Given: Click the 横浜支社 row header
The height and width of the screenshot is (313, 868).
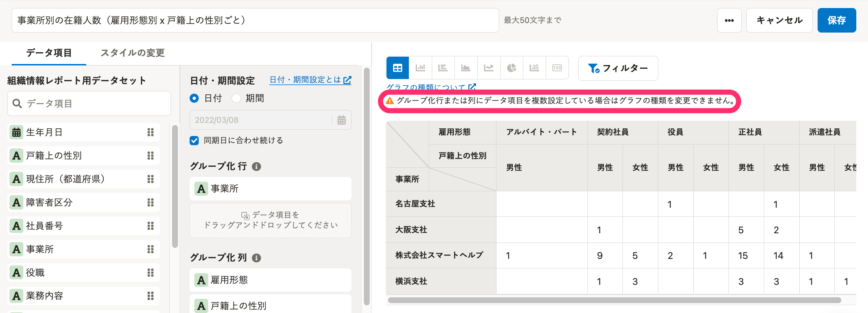Looking at the screenshot, I should (x=441, y=281).
